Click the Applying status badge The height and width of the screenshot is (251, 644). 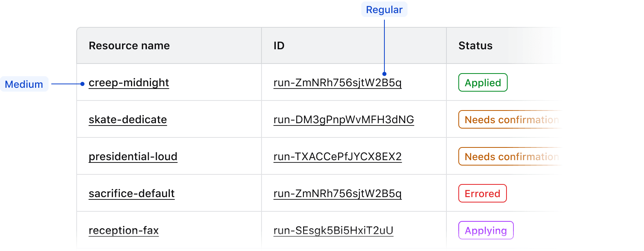[486, 230]
